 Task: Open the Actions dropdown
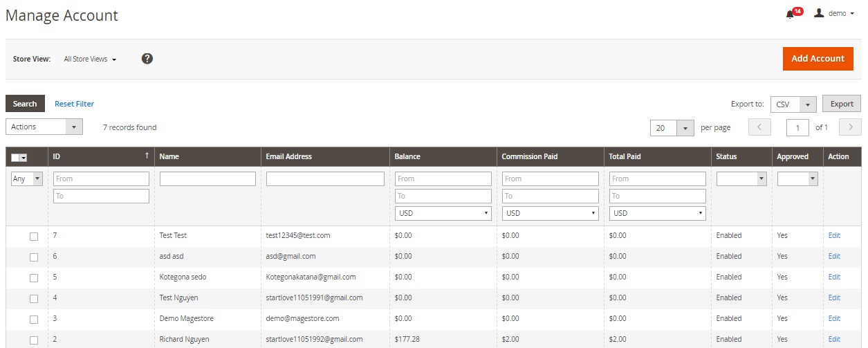coord(44,127)
